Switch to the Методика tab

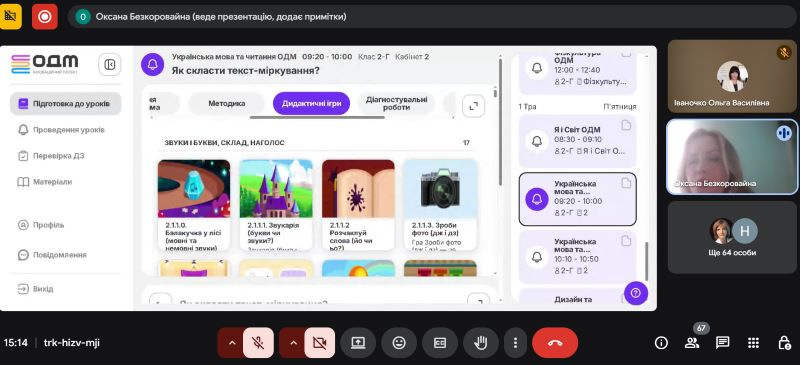(227, 104)
